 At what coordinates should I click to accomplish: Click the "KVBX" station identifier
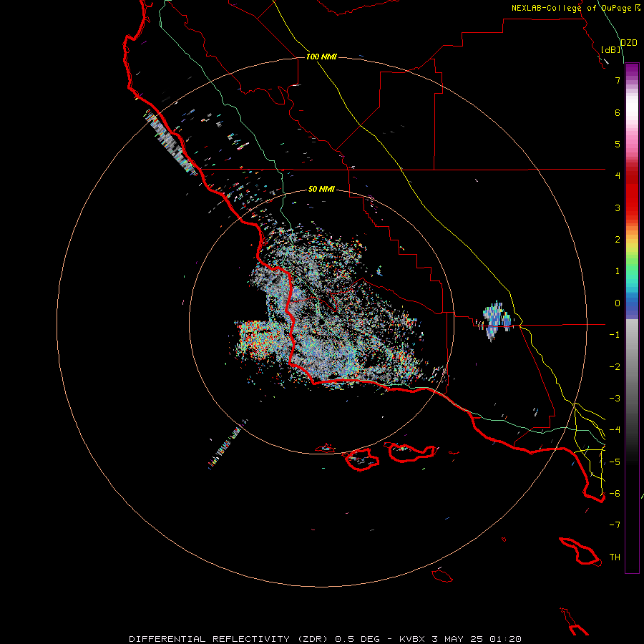(x=412, y=639)
